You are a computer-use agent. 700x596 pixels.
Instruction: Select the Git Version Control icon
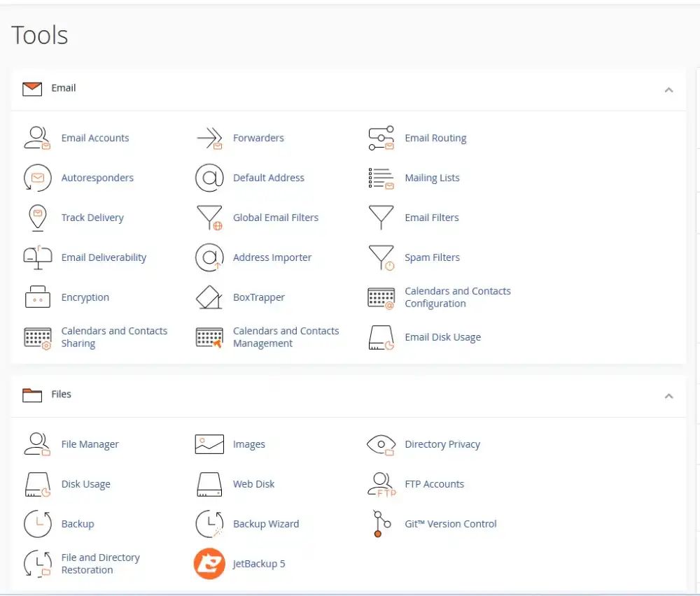point(380,523)
